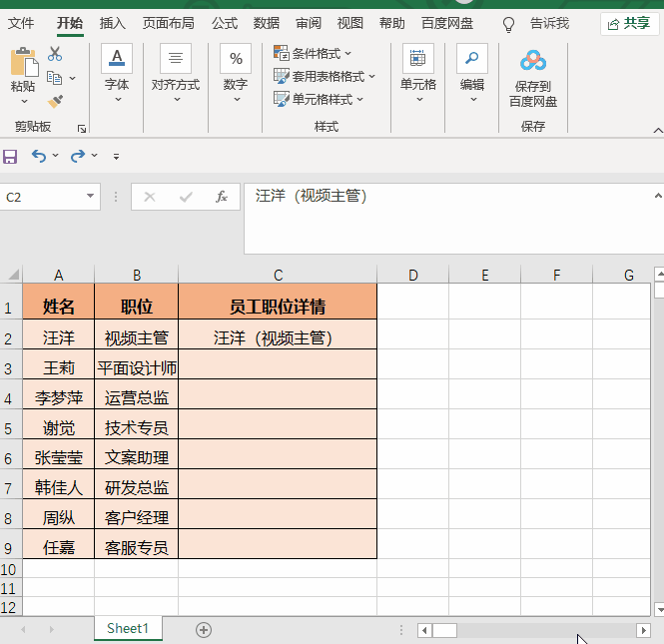Open clipboard dialog launcher icon
The image size is (664, 644).
click(82, 128)
